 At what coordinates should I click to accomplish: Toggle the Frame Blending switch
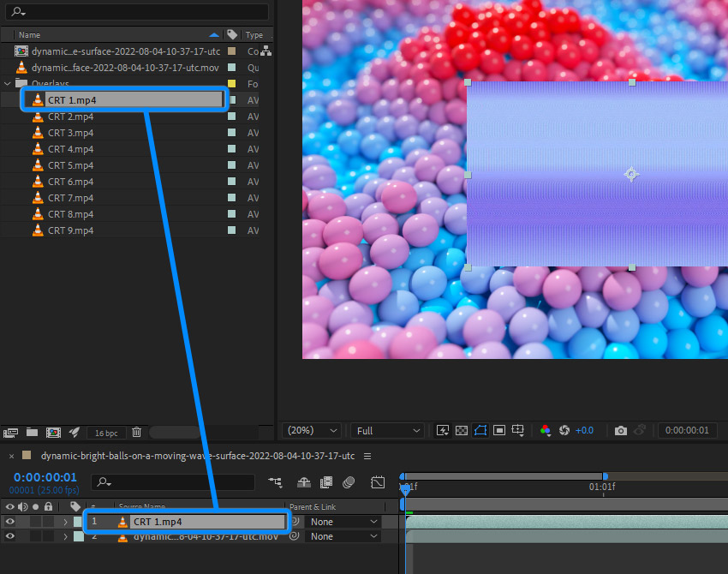pyautogui.click(x=326, y=482)
